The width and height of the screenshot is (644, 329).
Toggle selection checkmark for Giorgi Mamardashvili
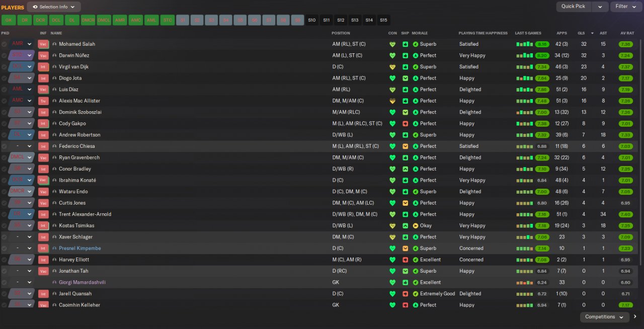click(x=4, y=283)
